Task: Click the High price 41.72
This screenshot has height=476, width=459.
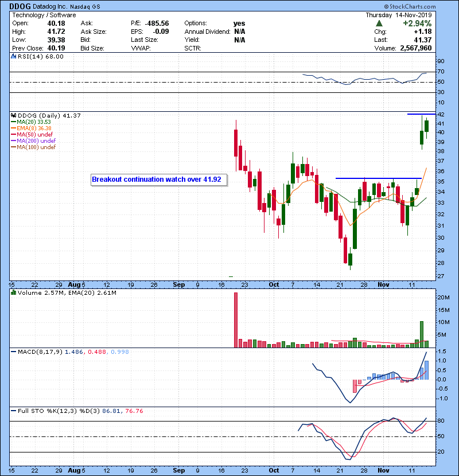Action: click(x=56, y=32)
